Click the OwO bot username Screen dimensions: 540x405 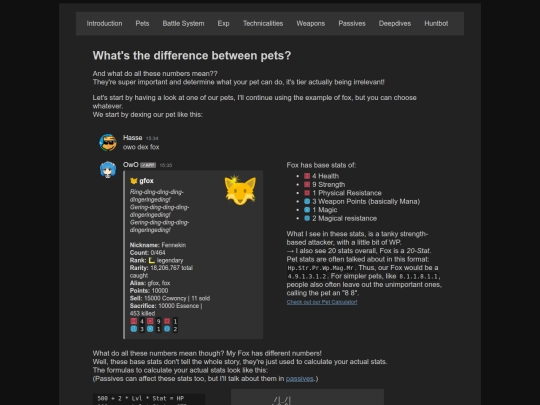click(131, 165)
